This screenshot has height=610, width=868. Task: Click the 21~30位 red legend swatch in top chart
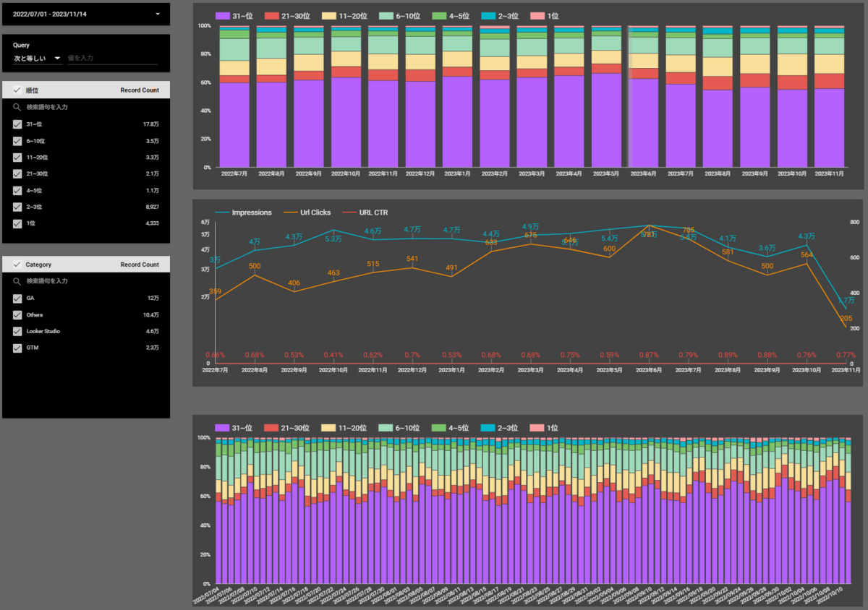click(x=270, y=16)
